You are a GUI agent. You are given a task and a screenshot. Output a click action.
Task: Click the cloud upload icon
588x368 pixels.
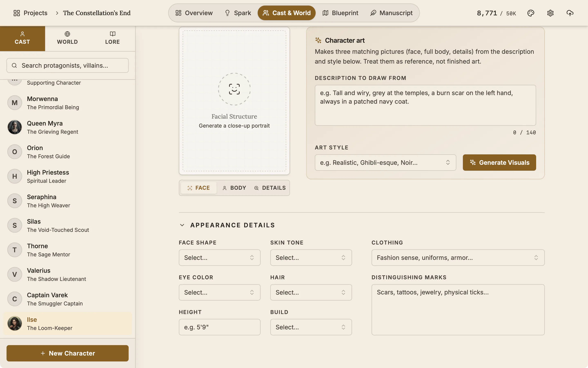pyautogui.click(x=570, y=13)
